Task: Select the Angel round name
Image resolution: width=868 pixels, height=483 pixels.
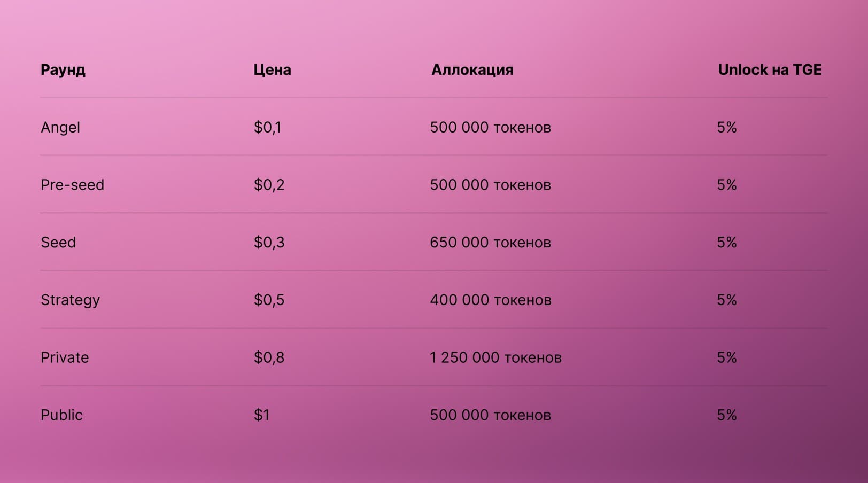Action: click(x=60, y=128)
